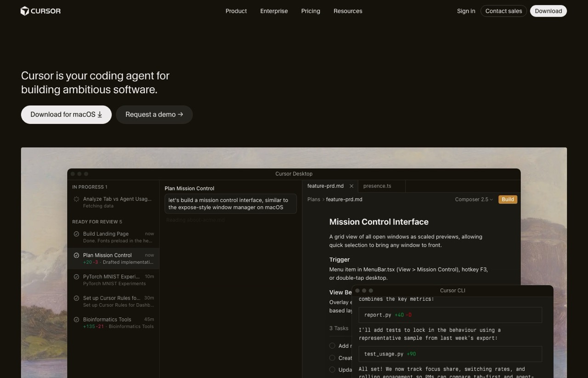
Task: Click the Cursor logo in header
Action: (x=40, y=11)
